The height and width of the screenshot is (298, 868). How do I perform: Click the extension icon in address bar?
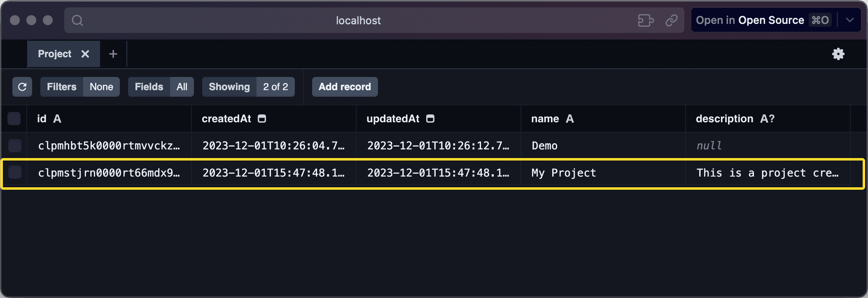645,20
